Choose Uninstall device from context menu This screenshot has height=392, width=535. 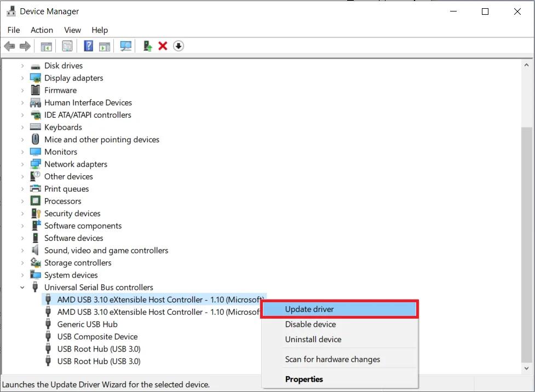(340, 339)
